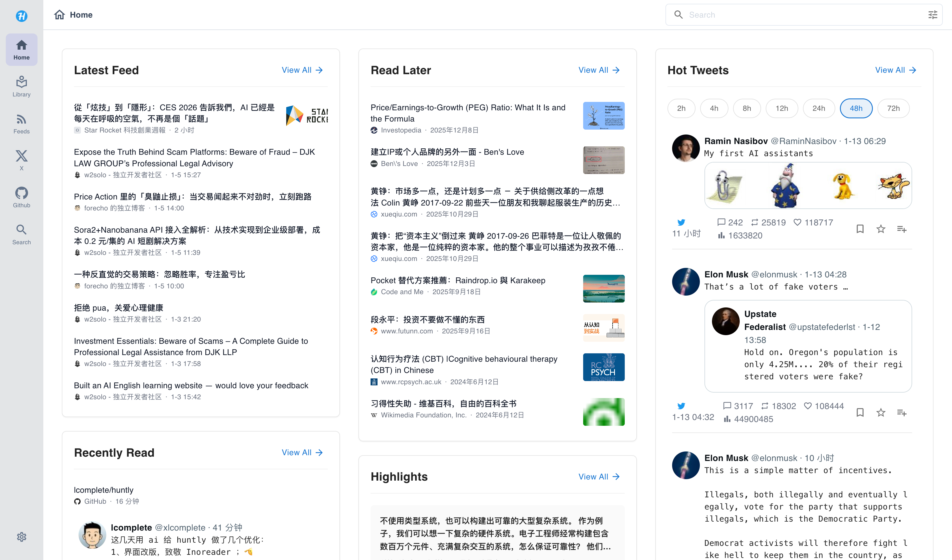The height and width of the screenshot is (560, 952).
Task: Bookmark Ramin Nasibov's tweet for later
Action: tap(860, 229)
